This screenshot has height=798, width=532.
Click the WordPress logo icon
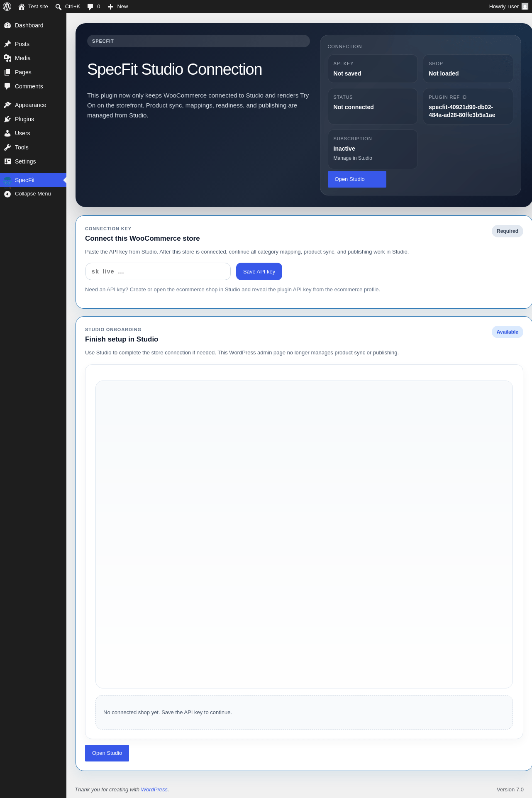(x=7, y=7)
